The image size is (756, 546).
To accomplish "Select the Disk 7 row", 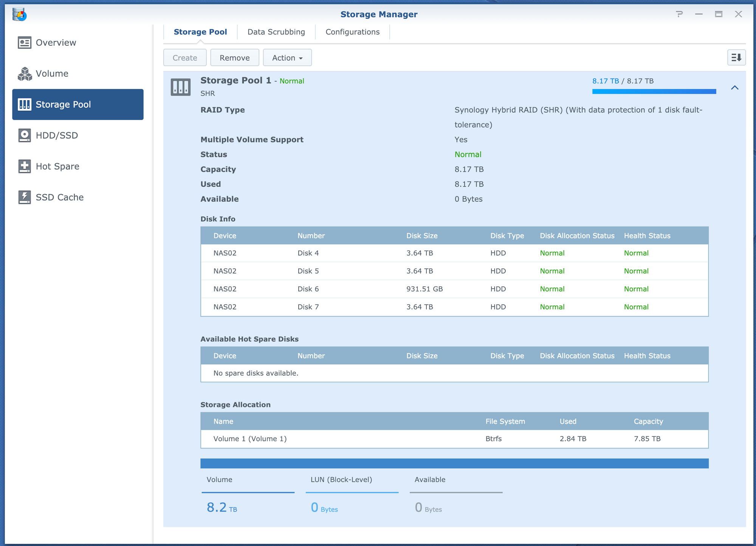I will (454, 307).
